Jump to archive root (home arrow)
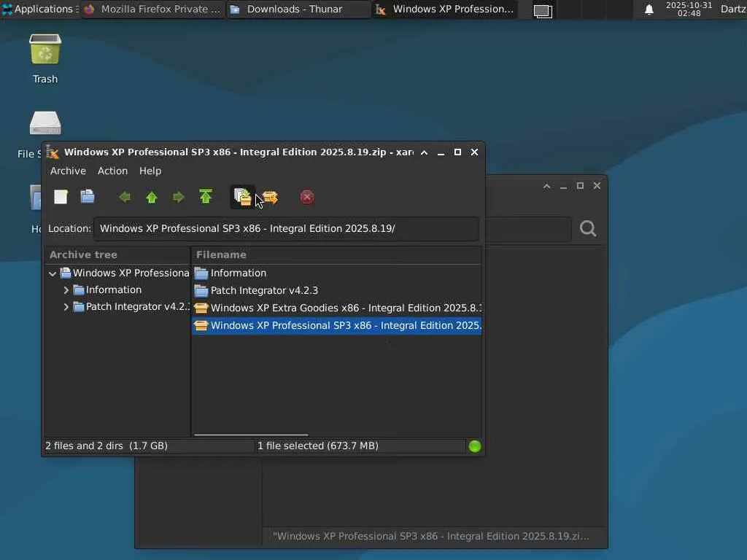 [205, 196]
